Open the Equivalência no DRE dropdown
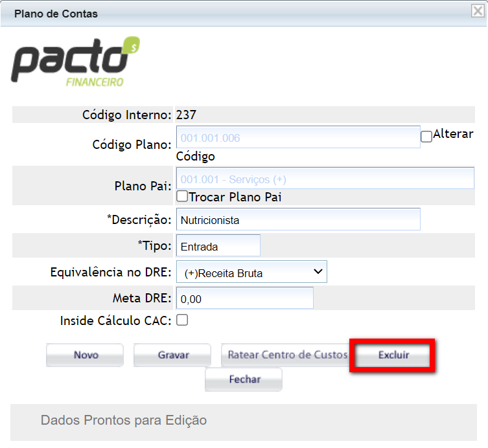 [251, 273]
